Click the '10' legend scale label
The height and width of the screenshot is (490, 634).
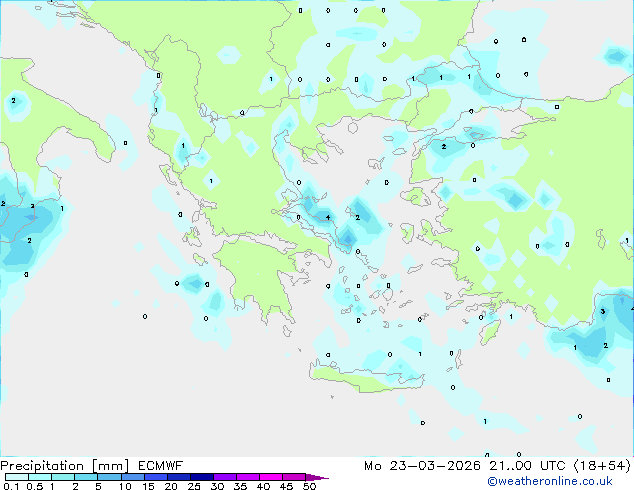(x=125, y=486)
